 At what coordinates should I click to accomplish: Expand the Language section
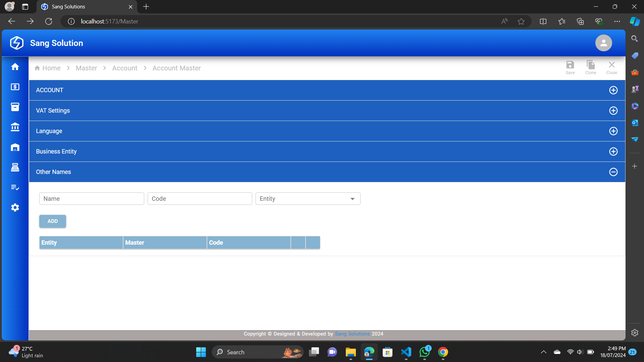613,131
